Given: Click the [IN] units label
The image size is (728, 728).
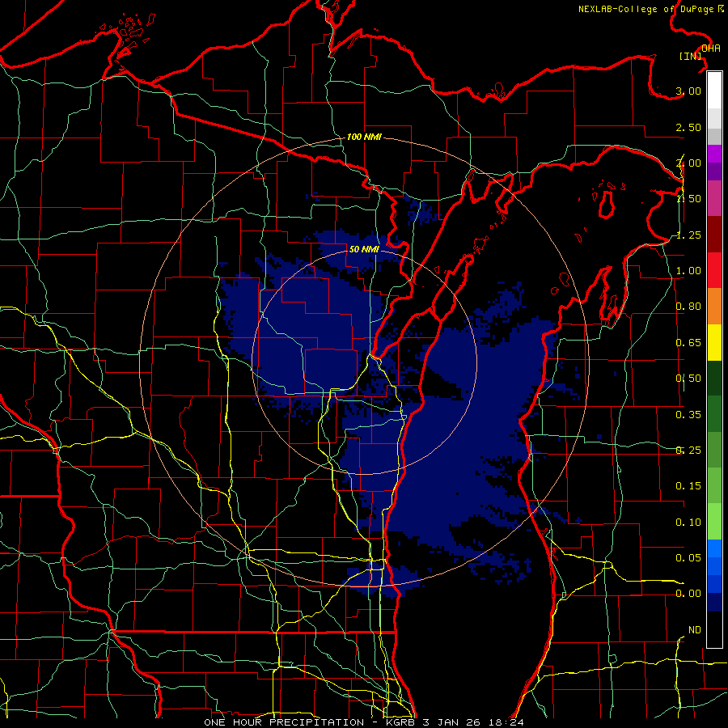Looking at the screenshot, I should 691,56.
